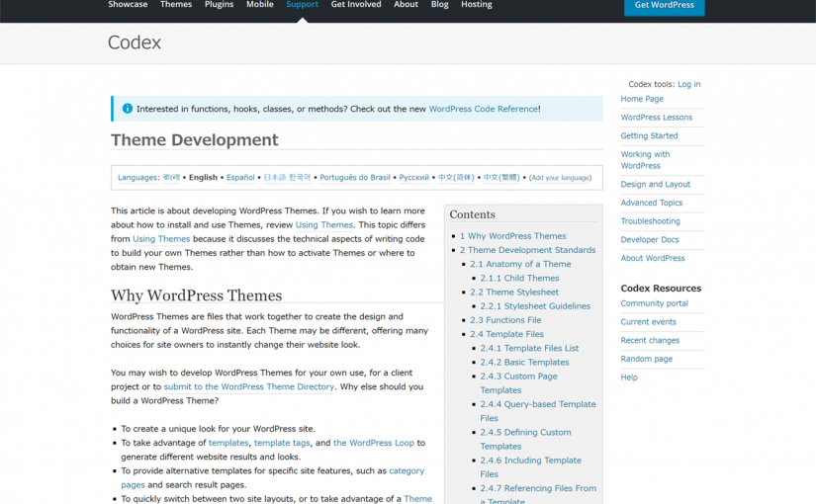Jump to 2.2 Theme Stylesheet

(514, 293)
